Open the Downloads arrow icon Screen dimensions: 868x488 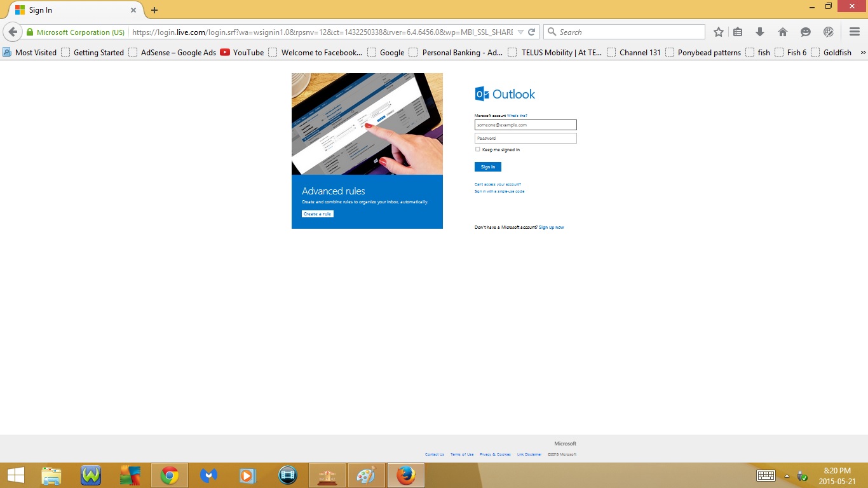pyautogui.click(x=759, y=32)
